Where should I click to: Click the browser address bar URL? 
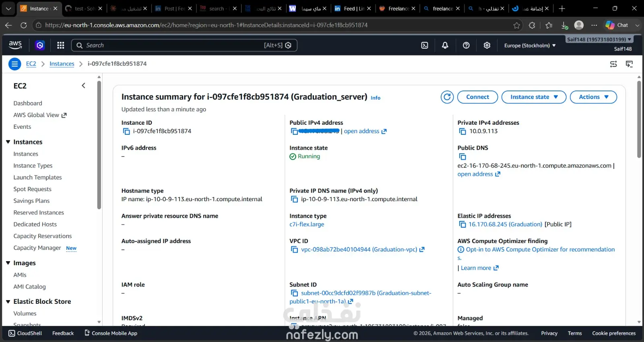[206, 25]
